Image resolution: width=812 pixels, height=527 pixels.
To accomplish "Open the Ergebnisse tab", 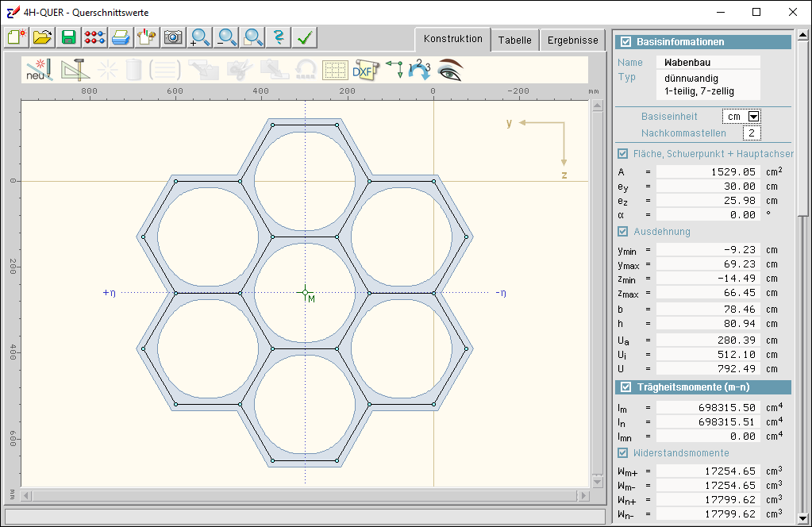I will click(573, 40).
